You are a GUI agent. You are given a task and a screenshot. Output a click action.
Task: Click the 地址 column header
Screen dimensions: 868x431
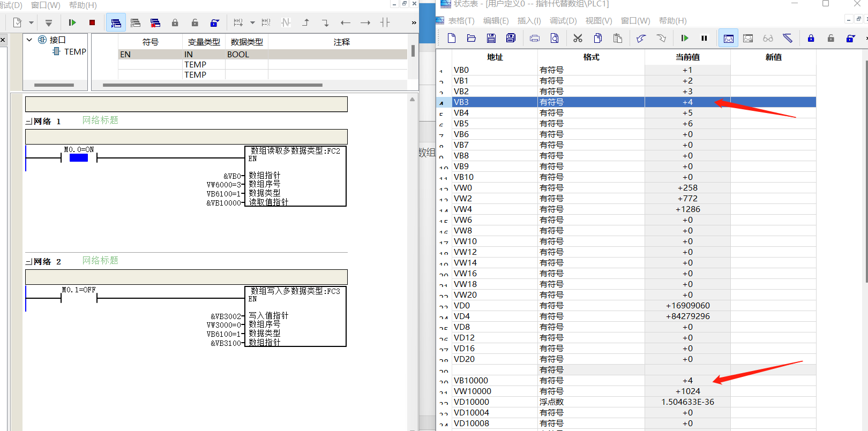click(495, 57)
